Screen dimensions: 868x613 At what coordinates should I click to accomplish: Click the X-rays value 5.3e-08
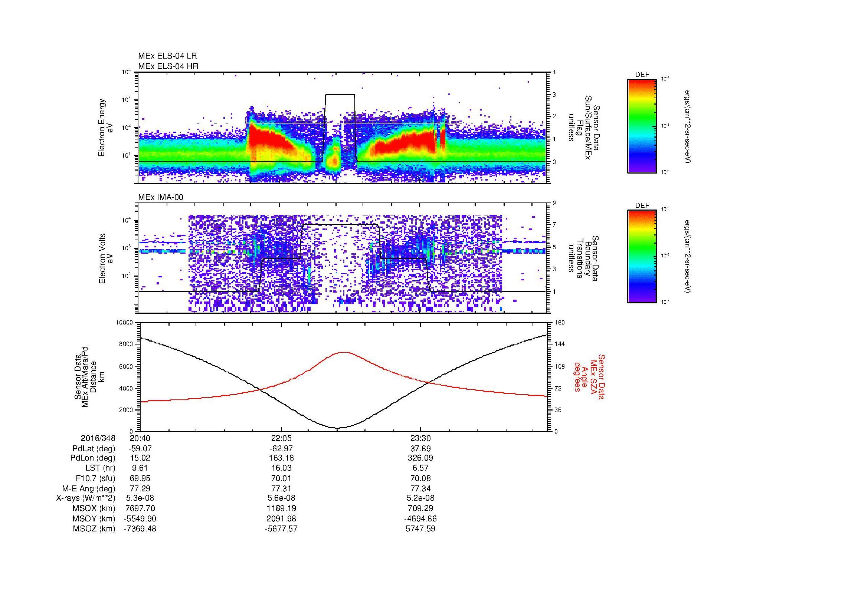140,498
